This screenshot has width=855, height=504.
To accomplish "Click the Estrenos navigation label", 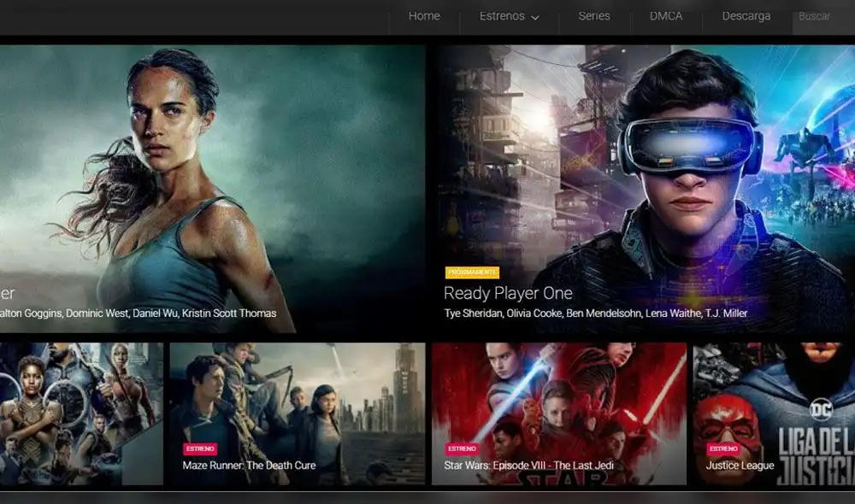I will (502, 16).
